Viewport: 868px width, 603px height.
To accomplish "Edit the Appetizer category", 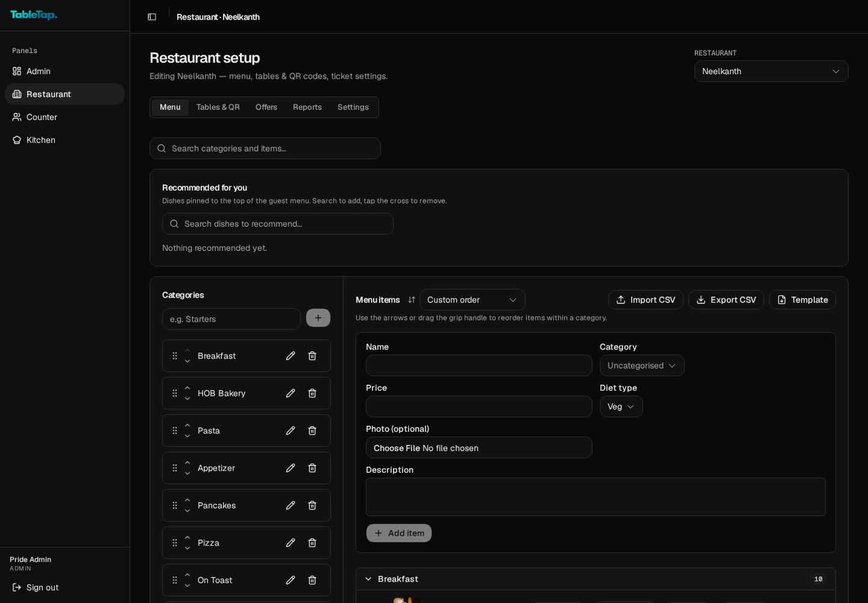I will click(x=291, y=468).
